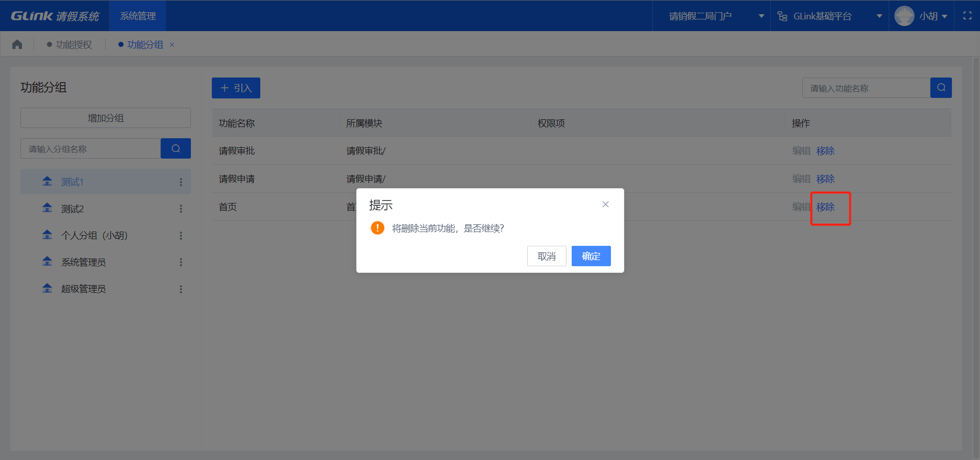
Task: Open the 系统管理 top menu
Action: (x=138, y=16)
